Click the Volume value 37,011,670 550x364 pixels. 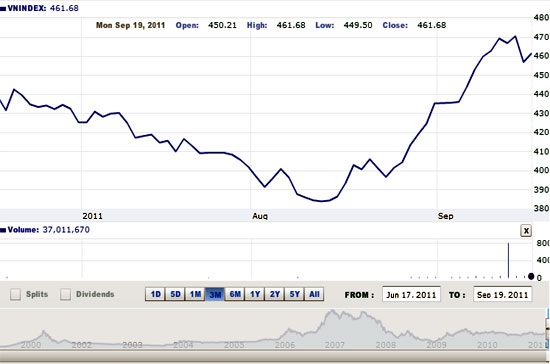tap(66, 230)
